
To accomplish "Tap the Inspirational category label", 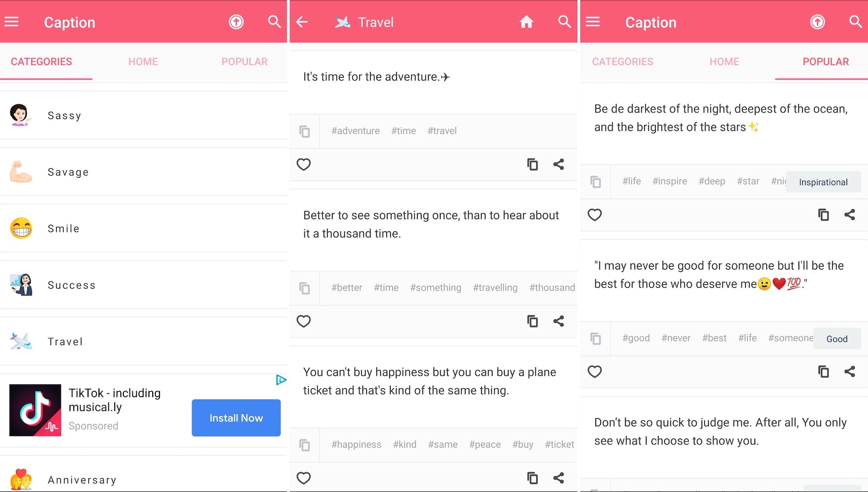I will [x=823, y=182].
